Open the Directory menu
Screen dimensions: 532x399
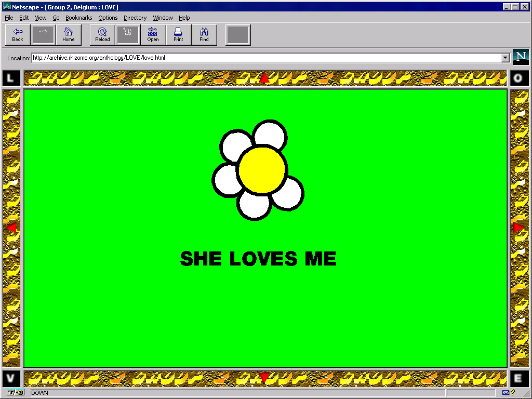(135, 18)
